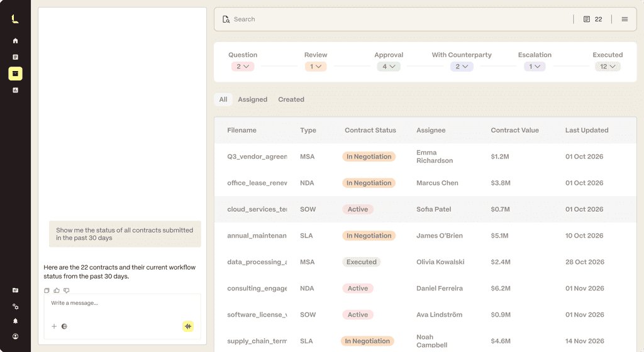Click the $5.1M contract value

pyautogui.click(x=499, y=236)
